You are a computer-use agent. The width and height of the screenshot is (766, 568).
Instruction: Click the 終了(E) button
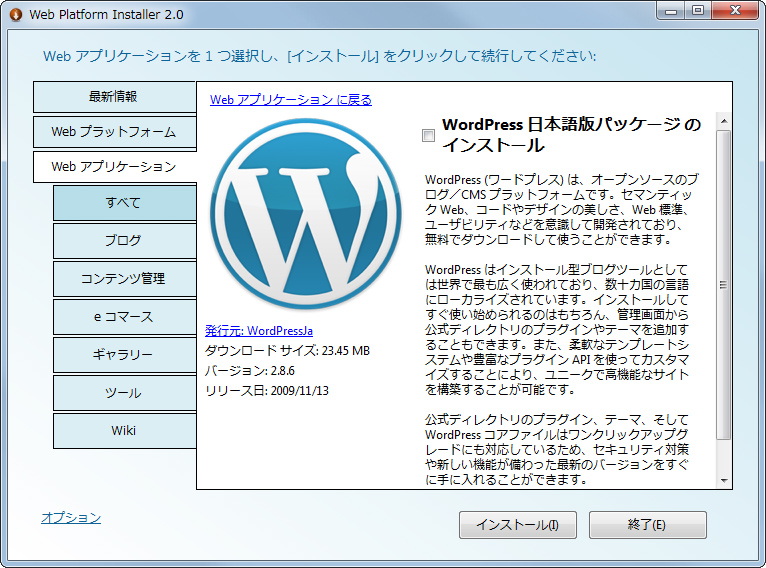point(648,525)
